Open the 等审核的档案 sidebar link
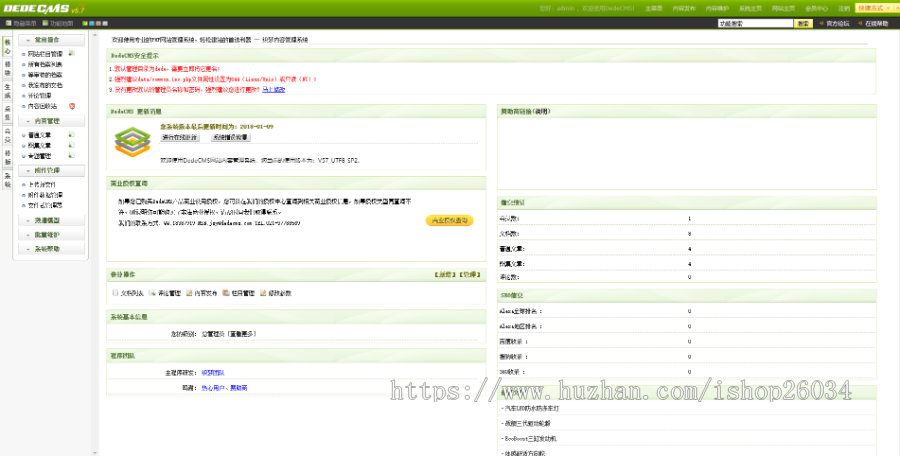The image size is (900, 456). [x=45, y=75]
